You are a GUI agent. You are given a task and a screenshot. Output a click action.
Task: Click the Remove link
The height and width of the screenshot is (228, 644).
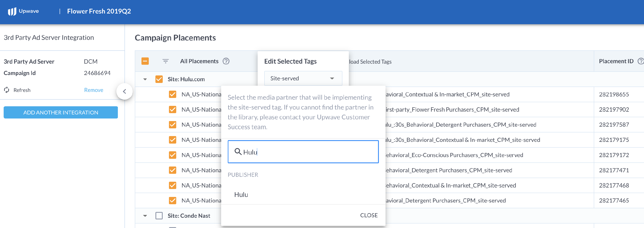point(94,90)
